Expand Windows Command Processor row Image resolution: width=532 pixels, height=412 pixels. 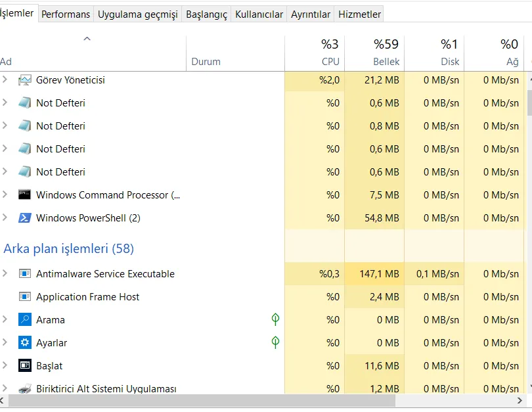pos(5,195)
